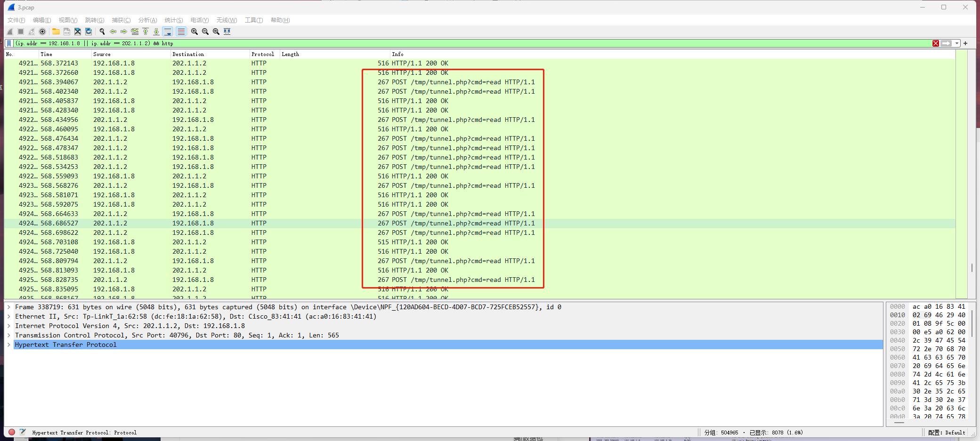Image resolution: width=980 pixels, height=441 pixels.
Task: Open capture file properties status icon
Action: click(23, 432)
